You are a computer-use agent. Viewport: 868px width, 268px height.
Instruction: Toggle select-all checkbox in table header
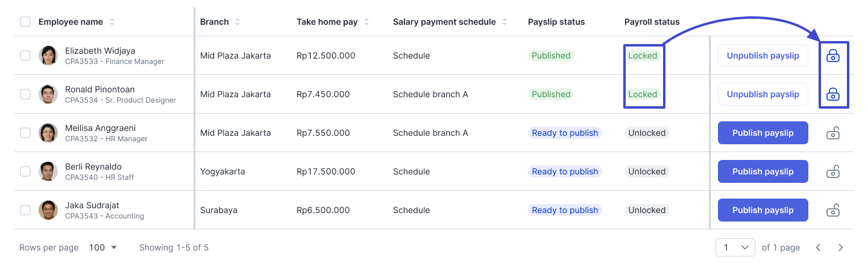click(25, 22)
